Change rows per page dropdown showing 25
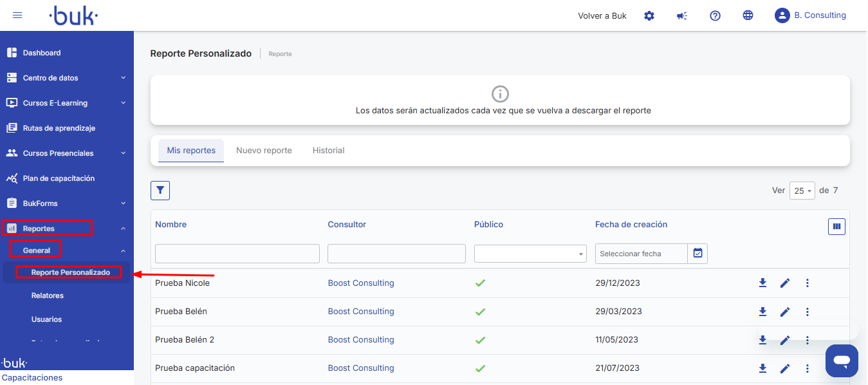Viewport: 868px width, 385px height. pos(802,191)
